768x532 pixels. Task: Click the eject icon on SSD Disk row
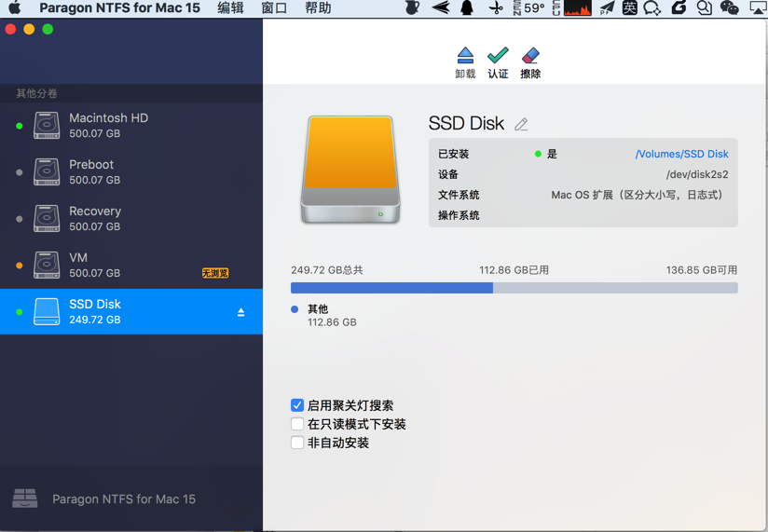click(x=241, y=312)
